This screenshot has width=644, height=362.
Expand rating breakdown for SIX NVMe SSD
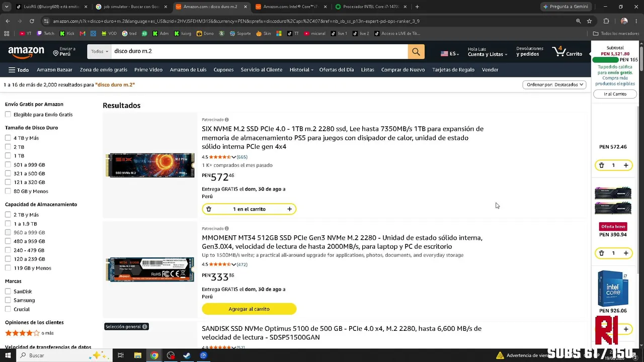point(233,157)
